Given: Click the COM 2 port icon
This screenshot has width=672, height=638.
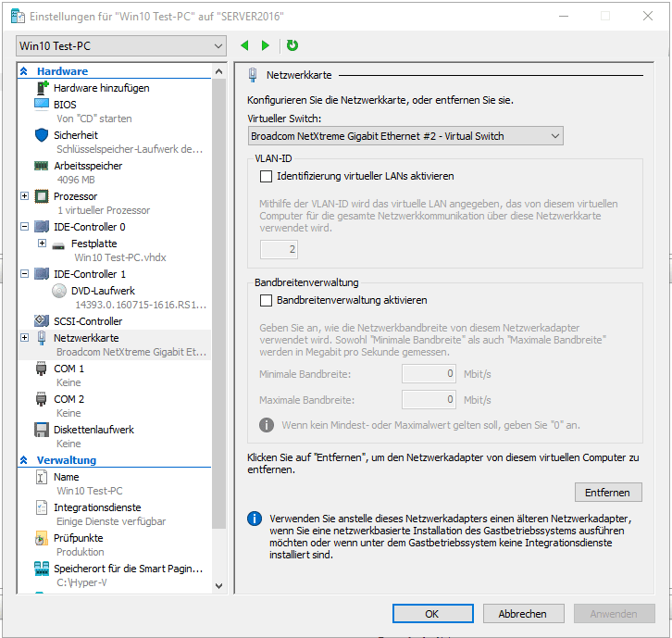Looking at the screenshot, I should point(41,399).
